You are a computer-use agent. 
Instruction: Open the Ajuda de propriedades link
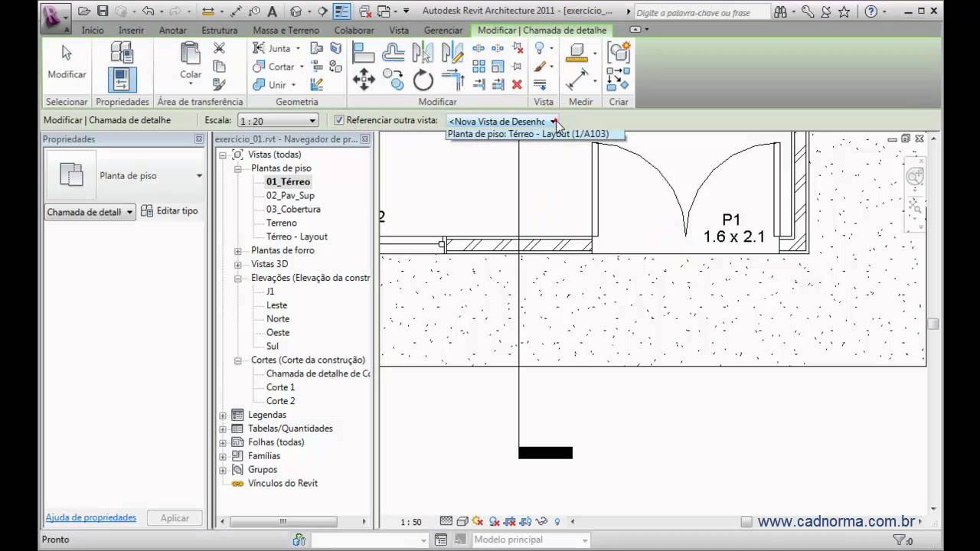[90, 517]
